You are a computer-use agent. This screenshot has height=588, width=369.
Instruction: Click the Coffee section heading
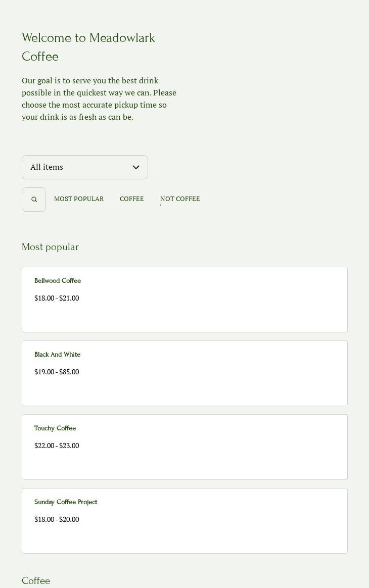pyautogui.click(x=36, y=581)
